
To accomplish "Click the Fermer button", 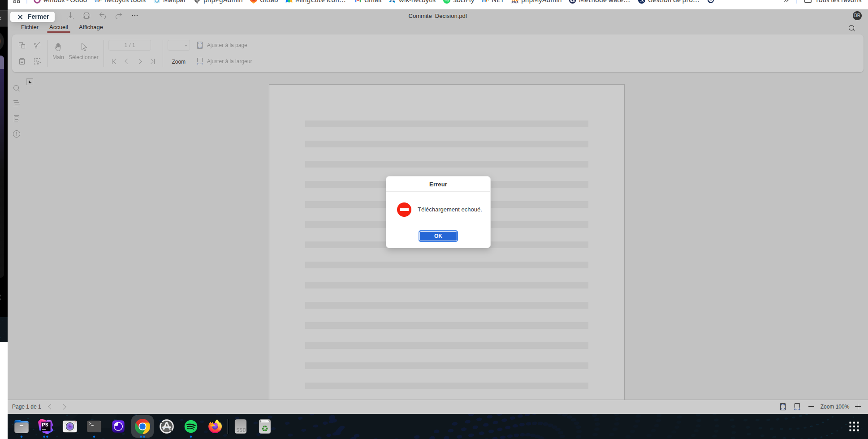I will coord(33,17).
